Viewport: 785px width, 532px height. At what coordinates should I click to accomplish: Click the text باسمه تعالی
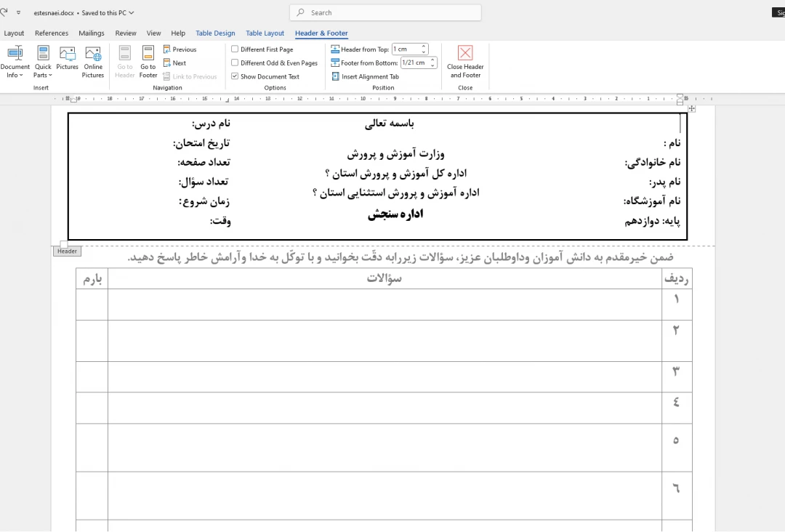tap(390, 124)
